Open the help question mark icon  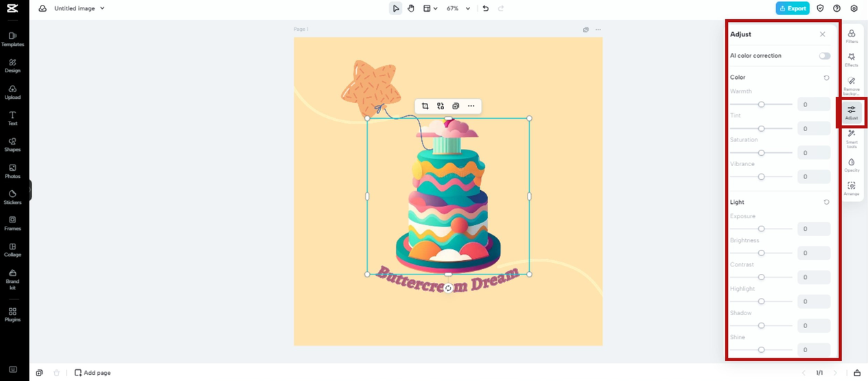(836, 8)
